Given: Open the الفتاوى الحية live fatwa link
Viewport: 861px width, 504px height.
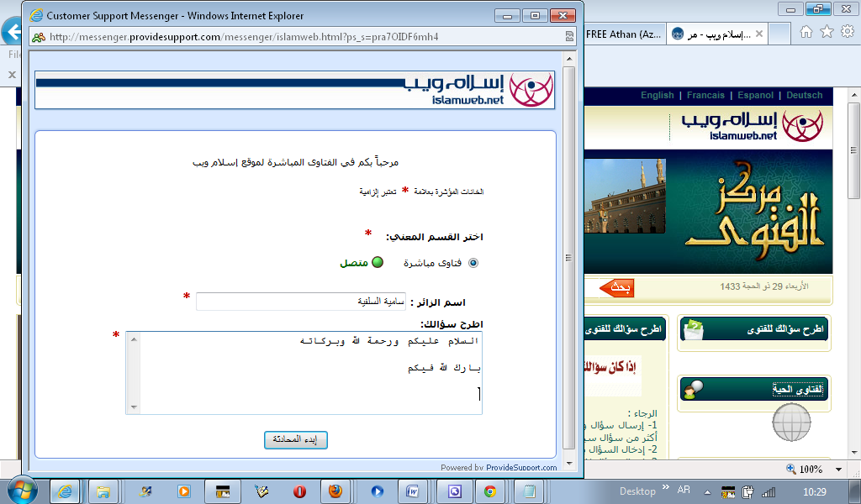Looking at the screenshot, I should click(797, 390).
